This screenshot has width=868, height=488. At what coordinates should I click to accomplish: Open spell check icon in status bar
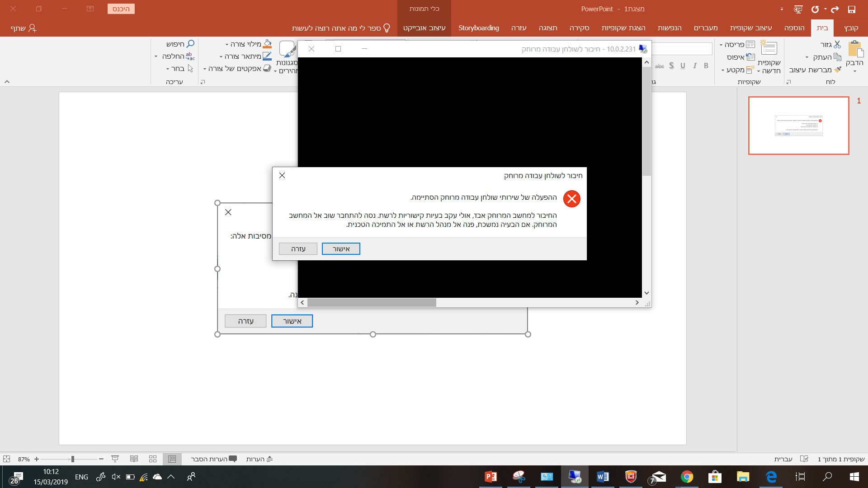click(804, 459)
